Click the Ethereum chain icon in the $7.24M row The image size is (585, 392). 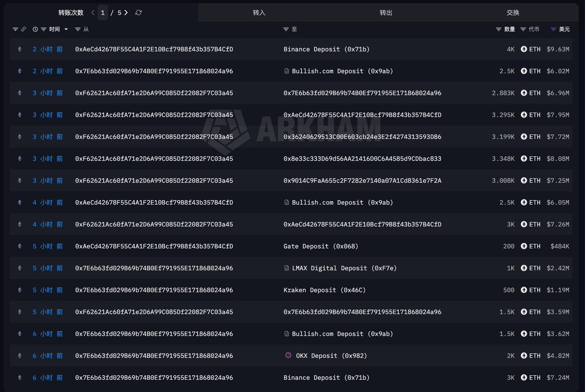[20, 378]
